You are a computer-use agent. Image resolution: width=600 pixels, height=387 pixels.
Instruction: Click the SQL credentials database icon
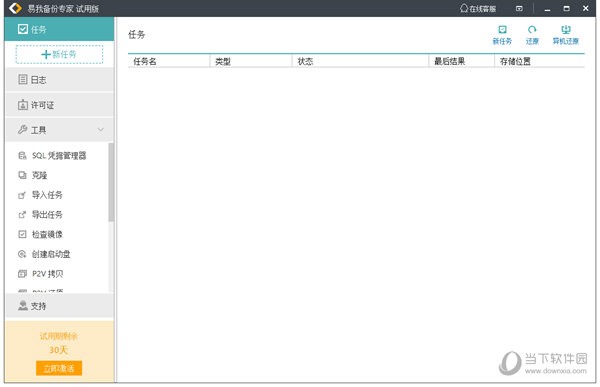tap(22, 155)
